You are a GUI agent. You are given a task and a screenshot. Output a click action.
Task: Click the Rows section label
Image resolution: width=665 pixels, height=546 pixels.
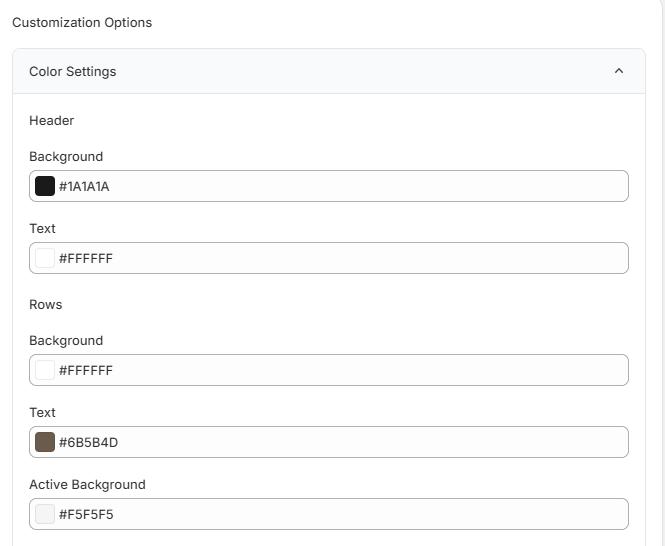click(x=46, y=304)
